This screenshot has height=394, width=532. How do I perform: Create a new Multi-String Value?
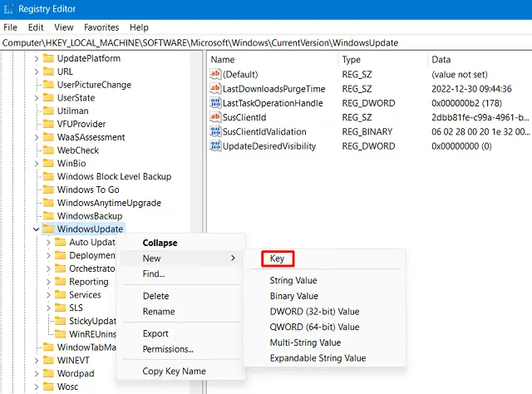tap(325, 342)
